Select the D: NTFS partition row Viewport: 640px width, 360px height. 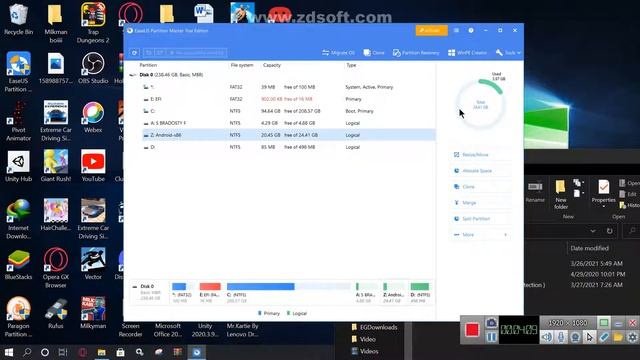coord(289,147)
